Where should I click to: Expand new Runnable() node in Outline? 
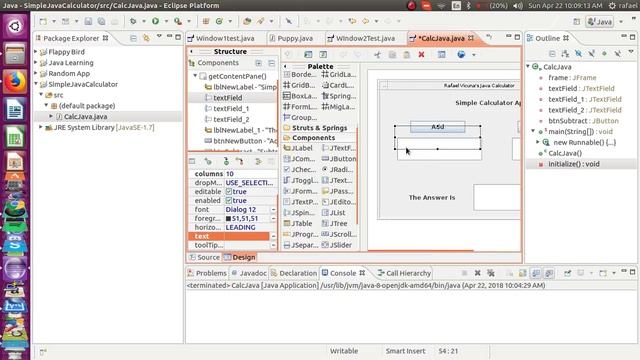538,142
